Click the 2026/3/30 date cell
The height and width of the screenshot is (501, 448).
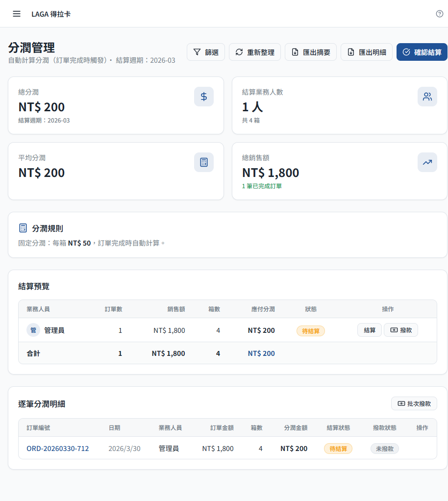pos(124,449)
